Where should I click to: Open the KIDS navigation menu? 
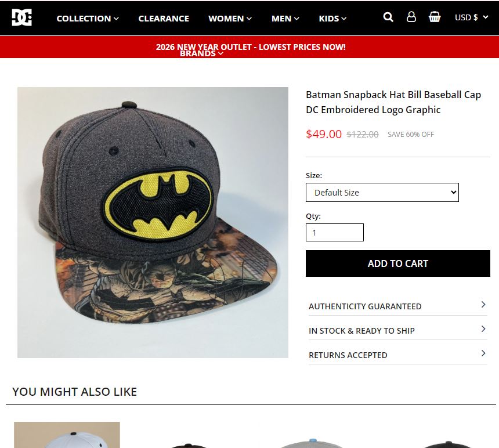[331, 18]
